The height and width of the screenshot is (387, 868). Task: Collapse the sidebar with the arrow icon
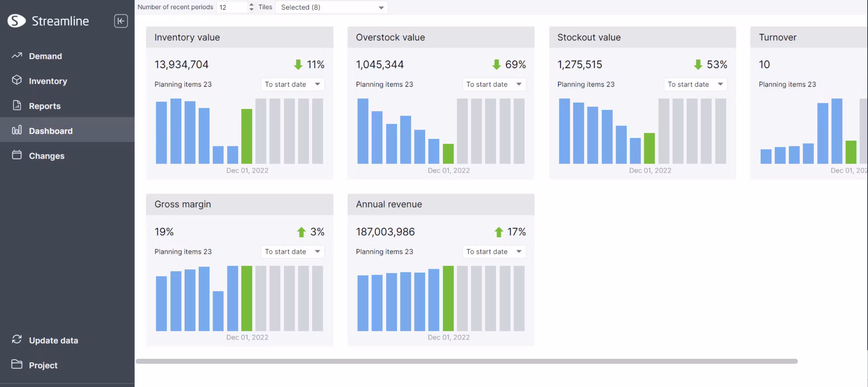tap(121, 21)
